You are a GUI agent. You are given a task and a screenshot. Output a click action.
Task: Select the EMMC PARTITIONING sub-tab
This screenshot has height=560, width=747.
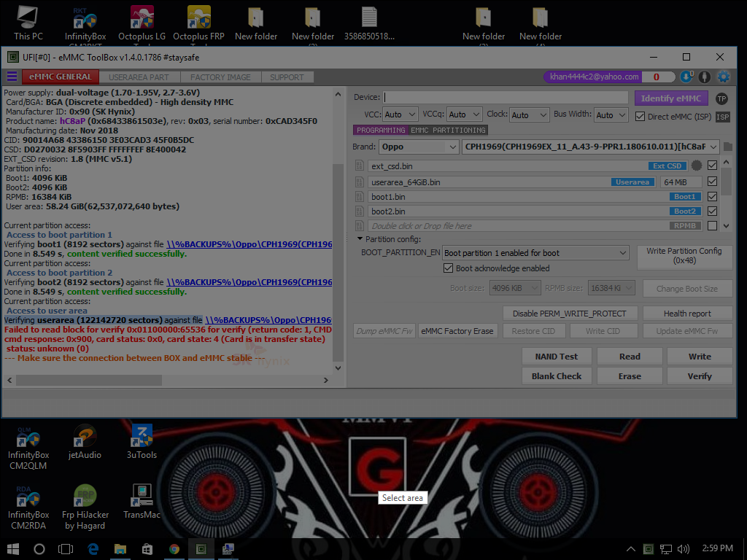click(x=448, y=130)
